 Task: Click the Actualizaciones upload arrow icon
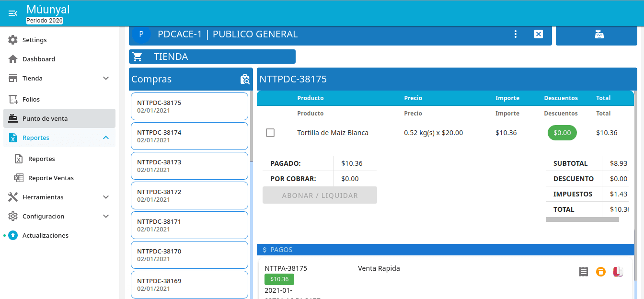pos(13,235)
